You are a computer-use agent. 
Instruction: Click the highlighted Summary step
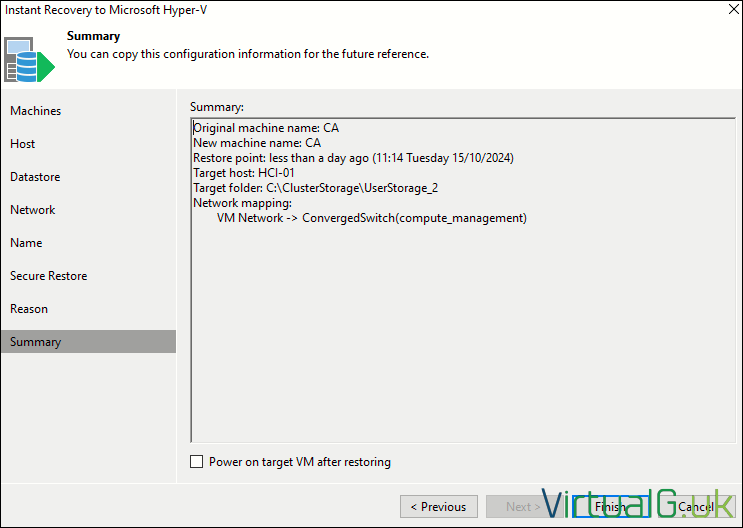[x=89, y=342]
